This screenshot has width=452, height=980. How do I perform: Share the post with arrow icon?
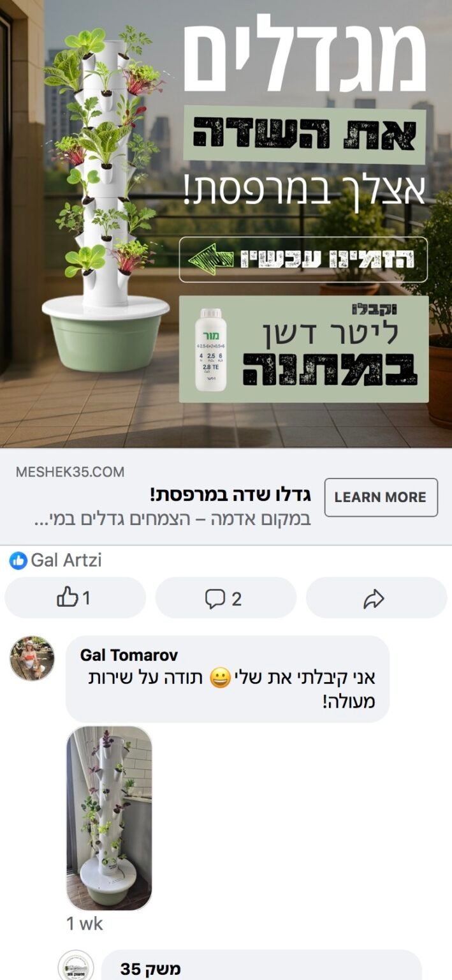point(376,598)
